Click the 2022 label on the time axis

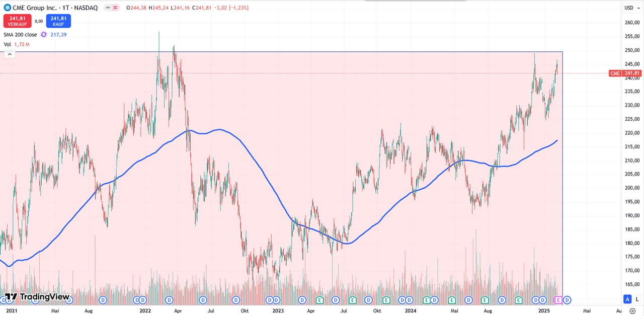145,311
